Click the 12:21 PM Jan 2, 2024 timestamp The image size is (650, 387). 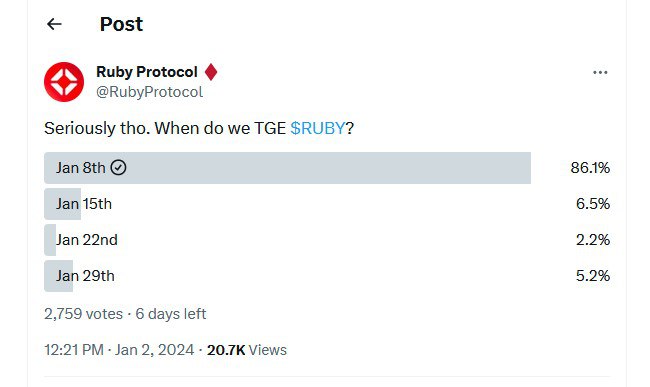pyautogui.click(x=119, y=350)
